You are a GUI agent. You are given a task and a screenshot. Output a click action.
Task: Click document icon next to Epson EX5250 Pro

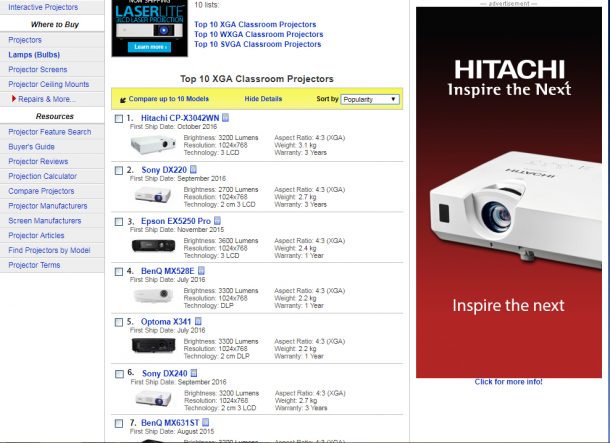(x=217, y=221)
